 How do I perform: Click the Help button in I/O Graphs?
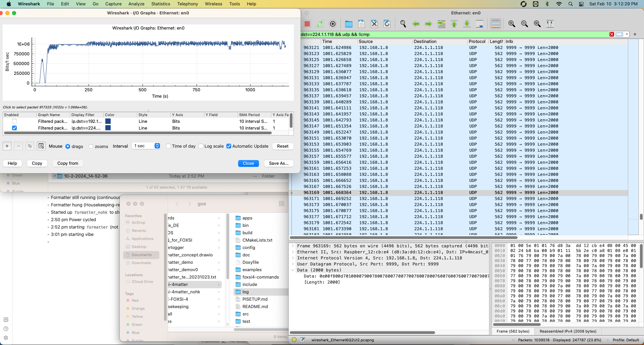(x=12, y=163)
